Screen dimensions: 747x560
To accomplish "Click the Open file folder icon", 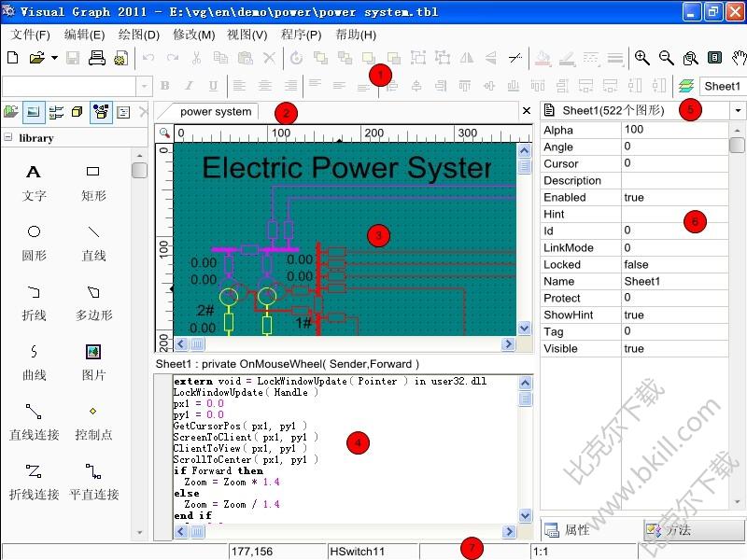I will coord(36,58).
